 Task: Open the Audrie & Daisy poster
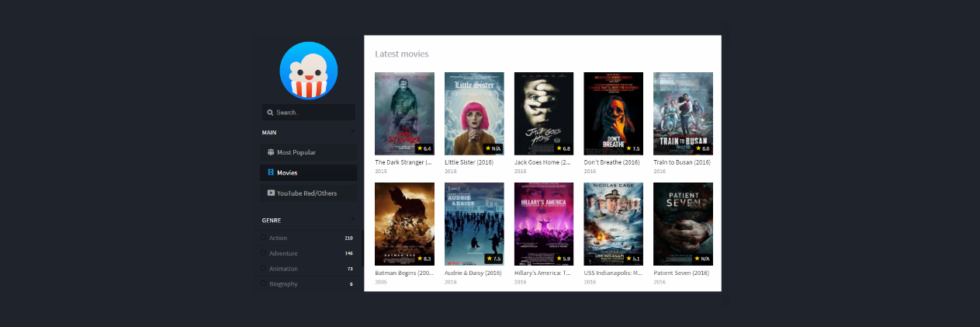(x=474, y=224)
